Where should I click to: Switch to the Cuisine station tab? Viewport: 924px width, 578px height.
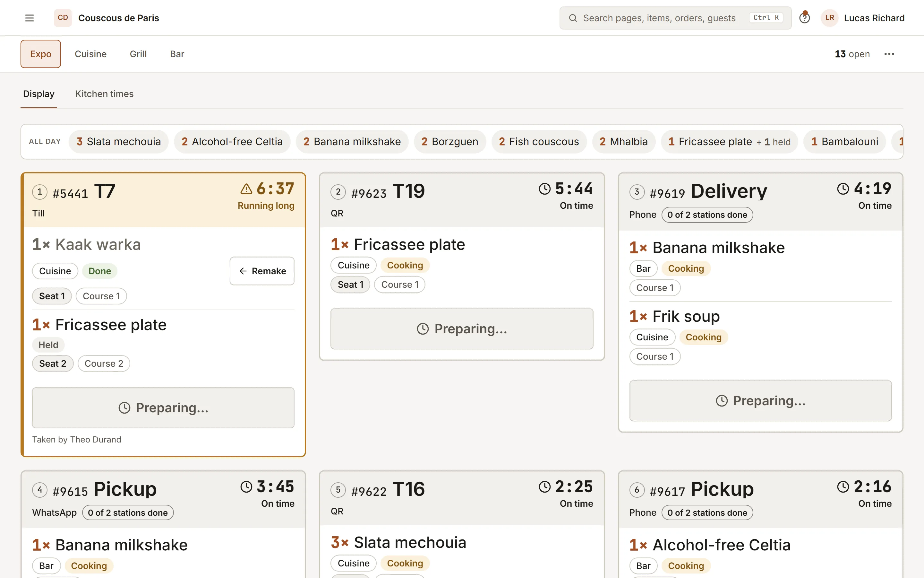90,54
